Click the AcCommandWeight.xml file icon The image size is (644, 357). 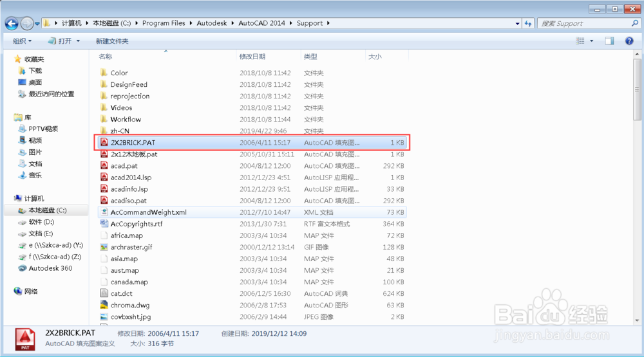point(104,212)
